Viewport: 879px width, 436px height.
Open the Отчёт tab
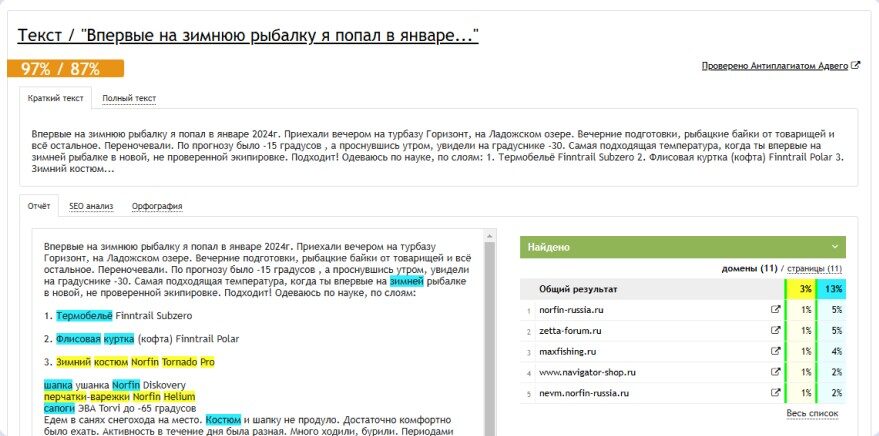(39, 206)
